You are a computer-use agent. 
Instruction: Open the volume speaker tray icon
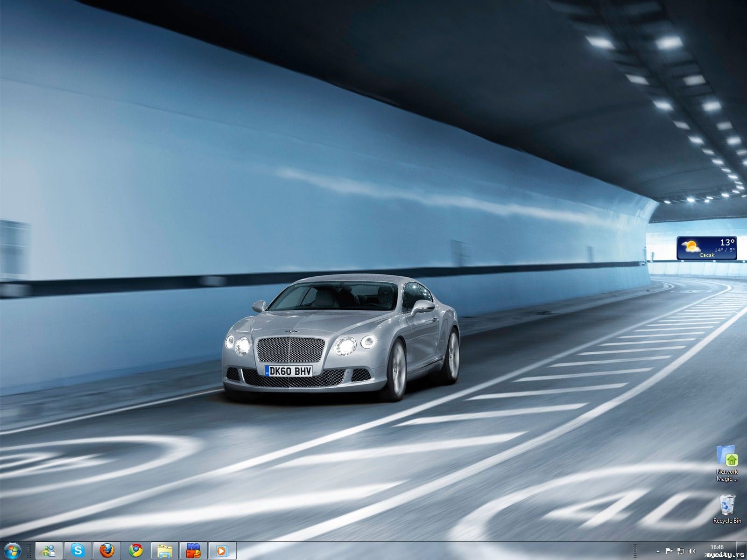[692, 551]
